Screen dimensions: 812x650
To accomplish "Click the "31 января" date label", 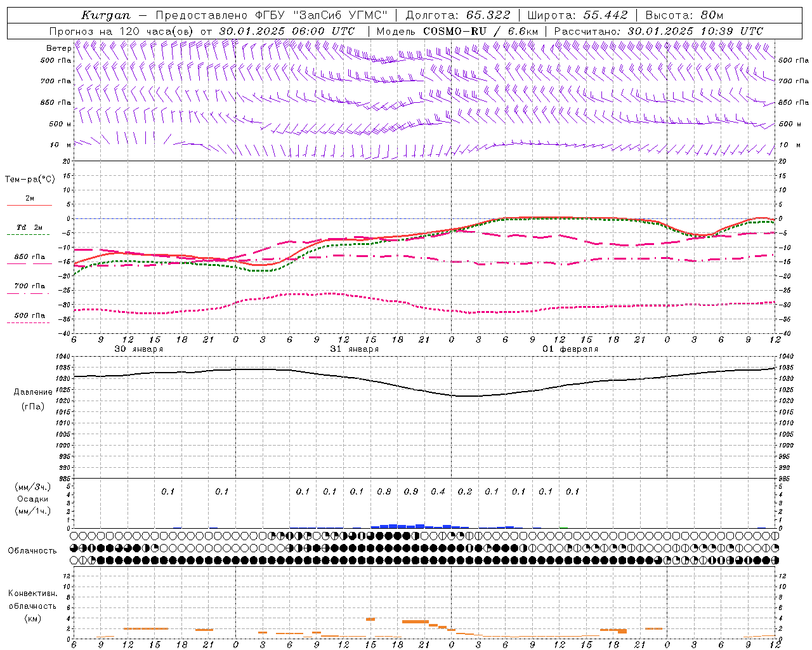I will pos(354,349).
